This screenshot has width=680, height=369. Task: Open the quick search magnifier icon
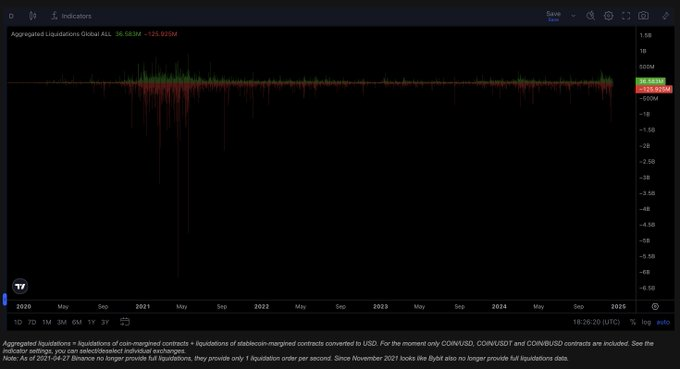coord(590,16)
